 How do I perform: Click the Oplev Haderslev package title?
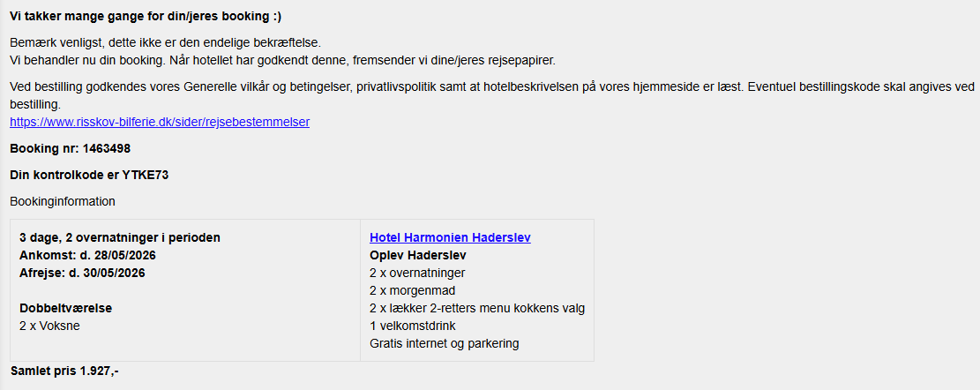[x=418, y=255]
